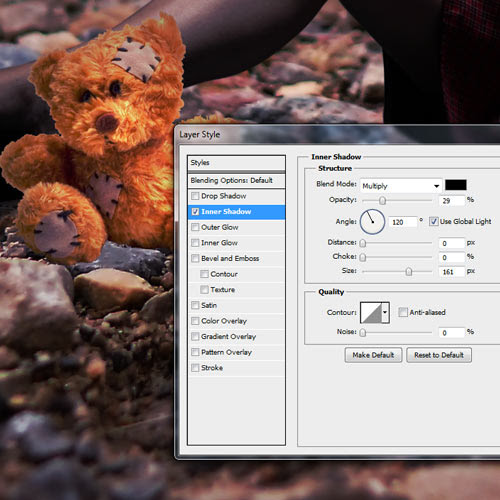The width and height of the screenshot is (500, 500).
Task: Click the Make Default button
Action: click(x=373, y=355)
